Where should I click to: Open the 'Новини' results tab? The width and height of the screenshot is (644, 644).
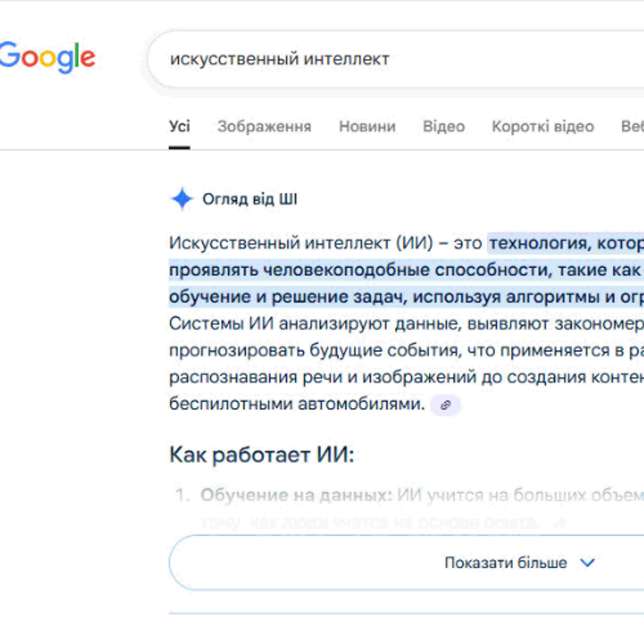(x=367, y=127)
